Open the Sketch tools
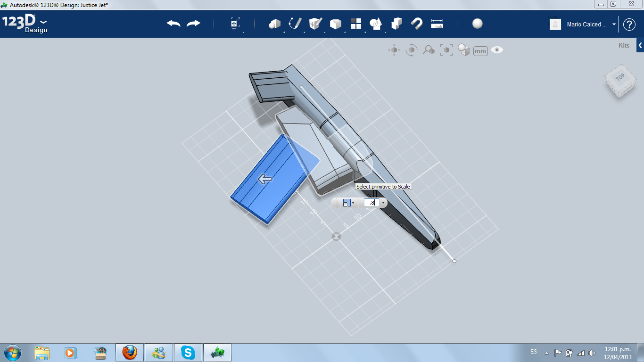Image resolution: width=644 pixels, height=362 pixels. pyautogui.click(x=295, y=24)
